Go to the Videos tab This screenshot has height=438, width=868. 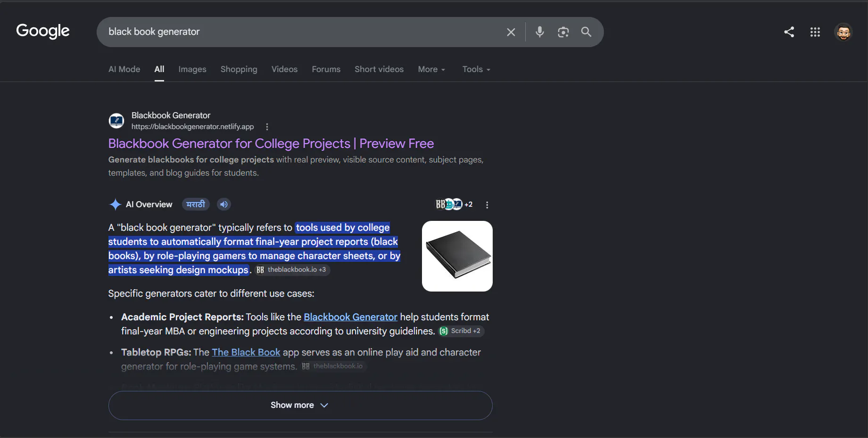[x=284, y=69]
